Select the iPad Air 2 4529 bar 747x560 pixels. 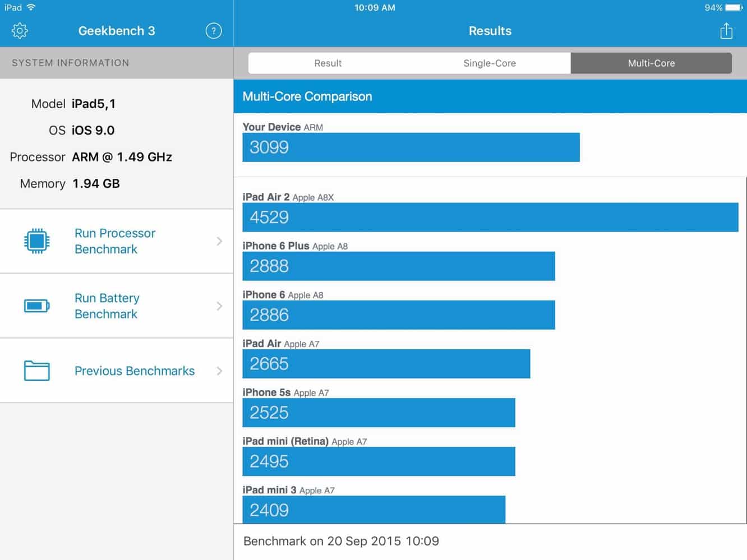pos(490,217)
